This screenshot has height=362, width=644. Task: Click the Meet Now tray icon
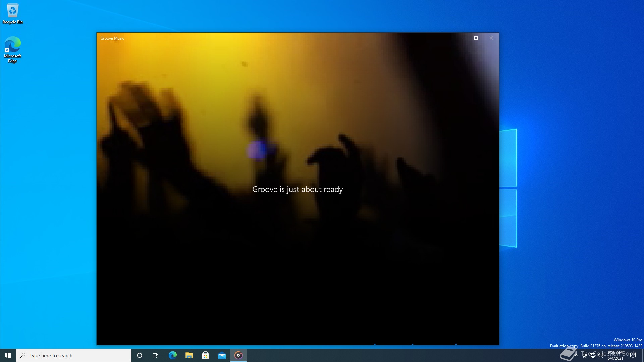coord(585,355)
